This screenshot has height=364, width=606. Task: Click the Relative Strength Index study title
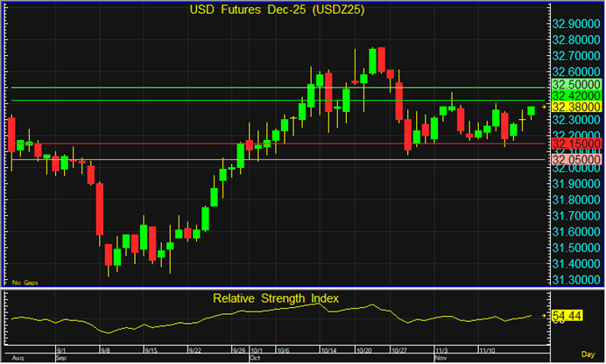[276, 298]
